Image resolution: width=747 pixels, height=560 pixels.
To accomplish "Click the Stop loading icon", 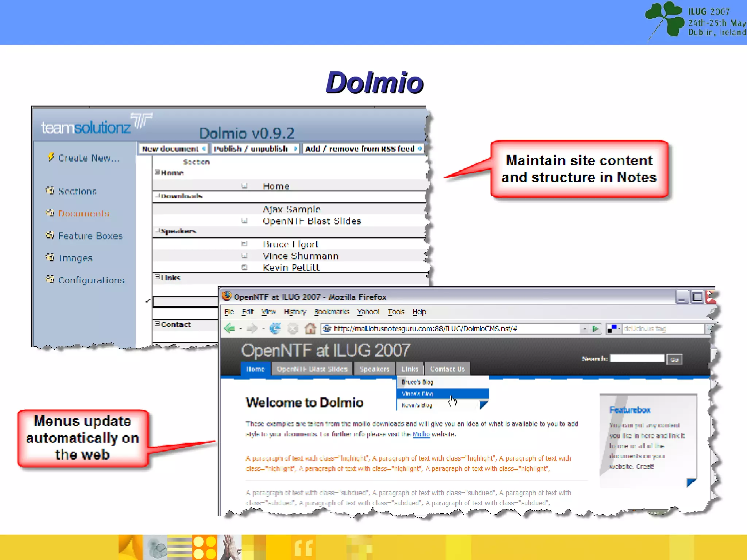I will (293, 328).
